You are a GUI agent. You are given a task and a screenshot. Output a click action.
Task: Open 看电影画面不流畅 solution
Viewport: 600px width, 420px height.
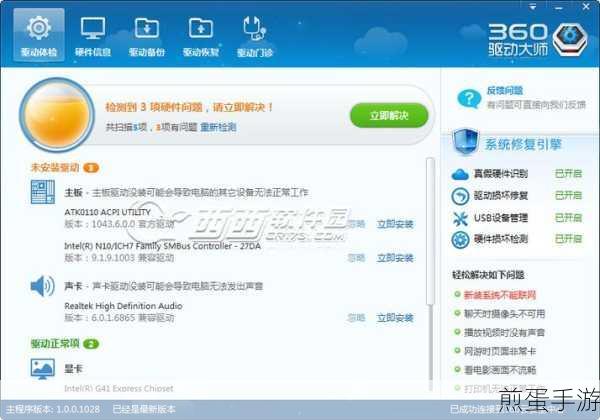[x=499, y=370]
